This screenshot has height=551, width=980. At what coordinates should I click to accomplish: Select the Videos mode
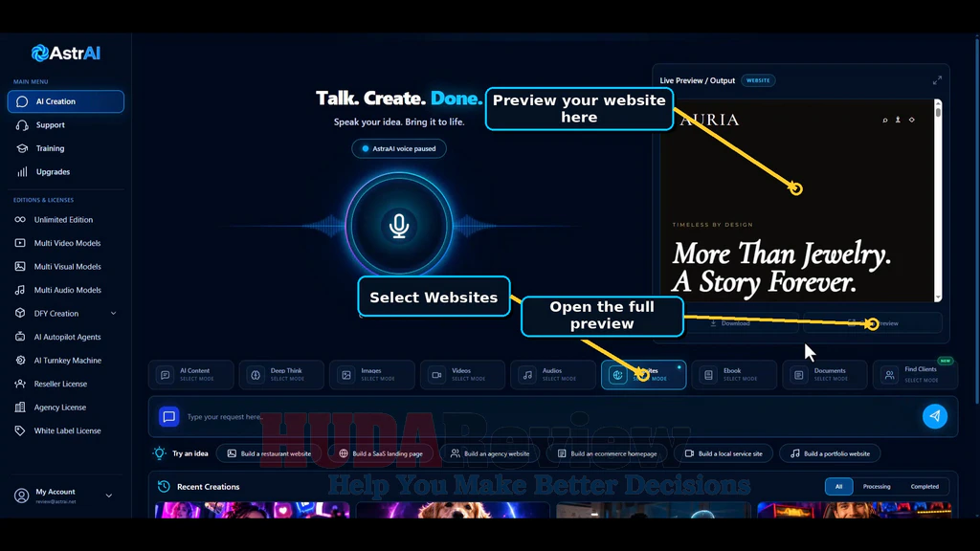[x=462, y=375]
